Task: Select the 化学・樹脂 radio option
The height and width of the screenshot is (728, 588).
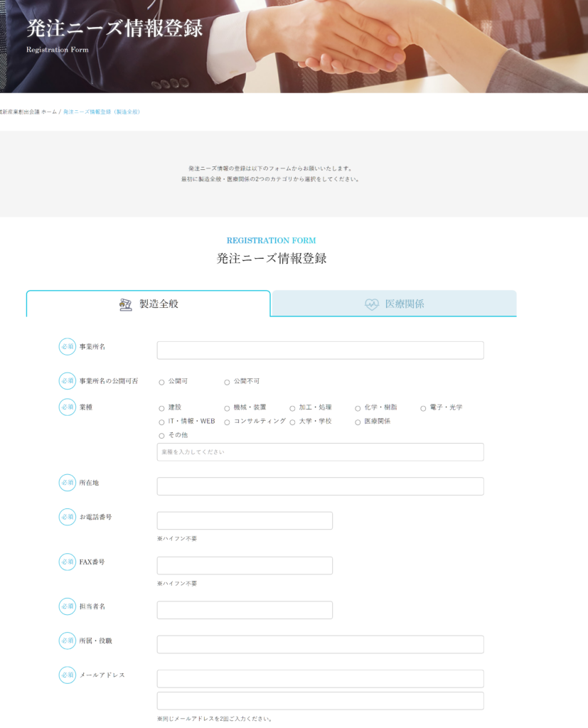Action: click(358, 408)
